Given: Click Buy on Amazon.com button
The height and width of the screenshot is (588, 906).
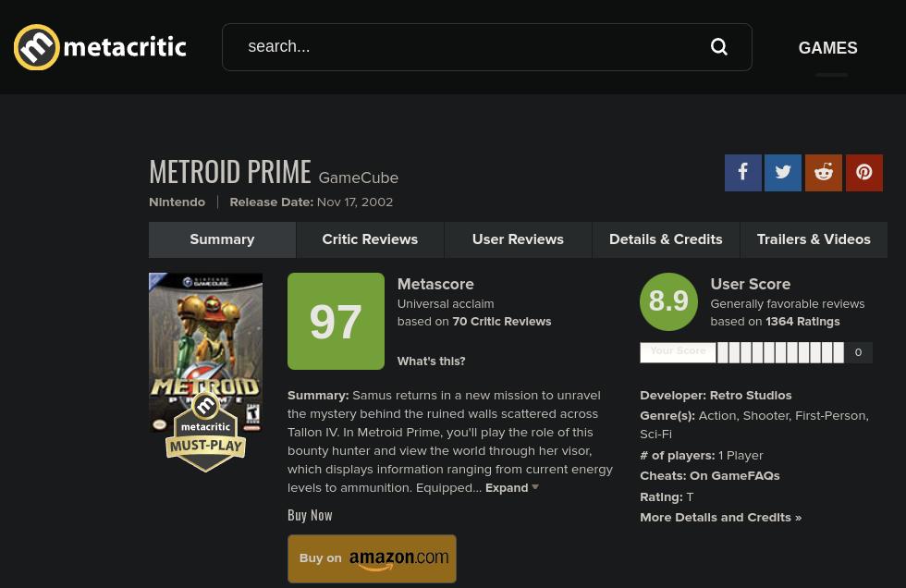Looking at the screenshot, I should 372,558.
